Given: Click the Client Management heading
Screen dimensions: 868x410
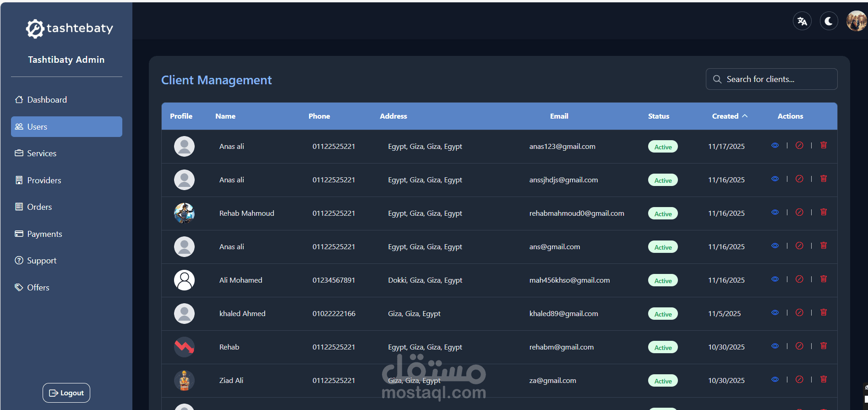Looking at the screenshot, I should (x=217, y=80).
